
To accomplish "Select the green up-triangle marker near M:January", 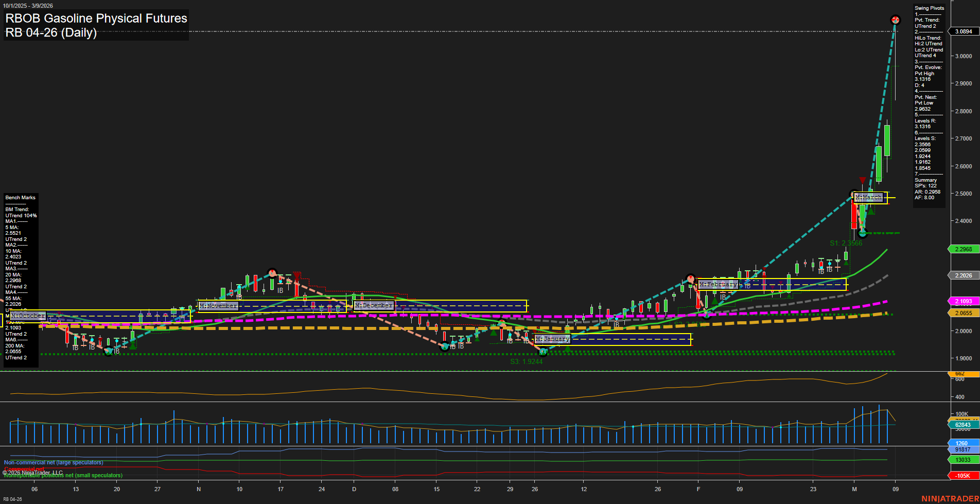I will pos(568,349).
